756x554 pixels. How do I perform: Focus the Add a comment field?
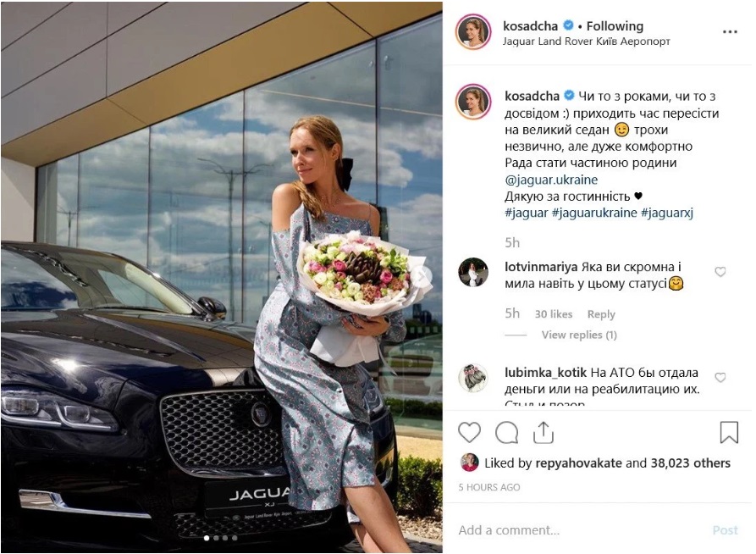tap(578, 530)
